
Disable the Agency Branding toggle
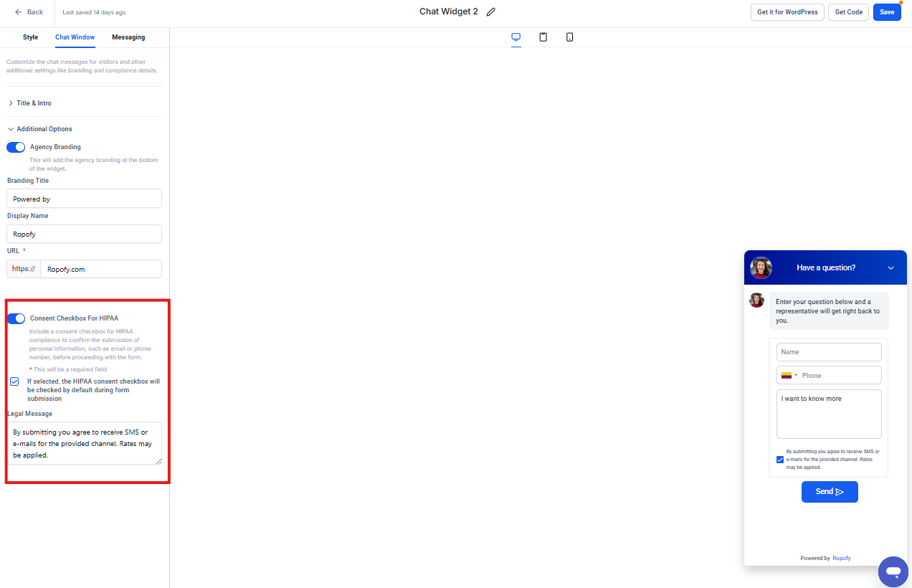point(16,147)
